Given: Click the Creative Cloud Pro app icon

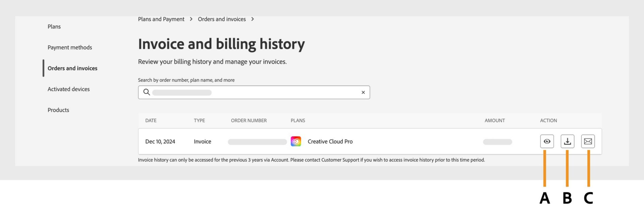Looking at the screenshot, I should (296, 141).
